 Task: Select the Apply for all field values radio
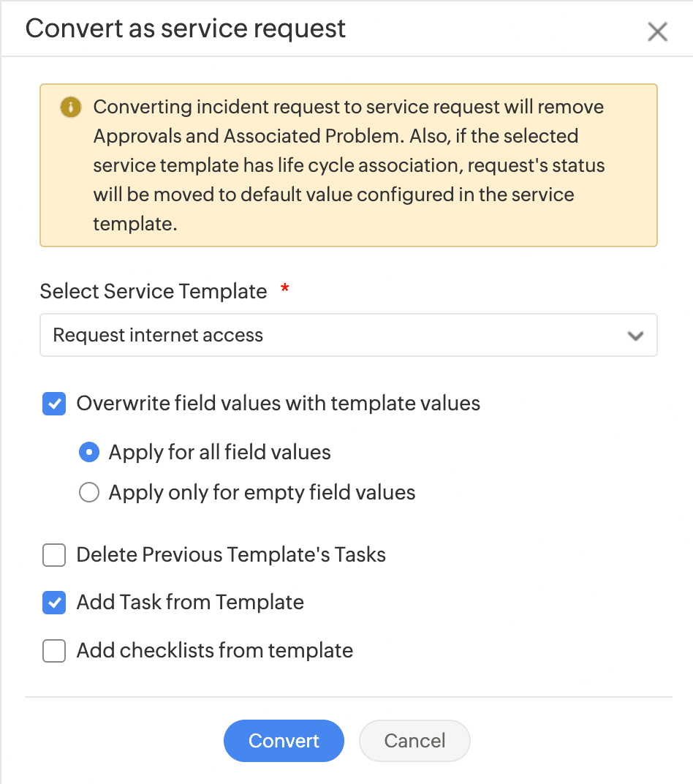(89, 453)
